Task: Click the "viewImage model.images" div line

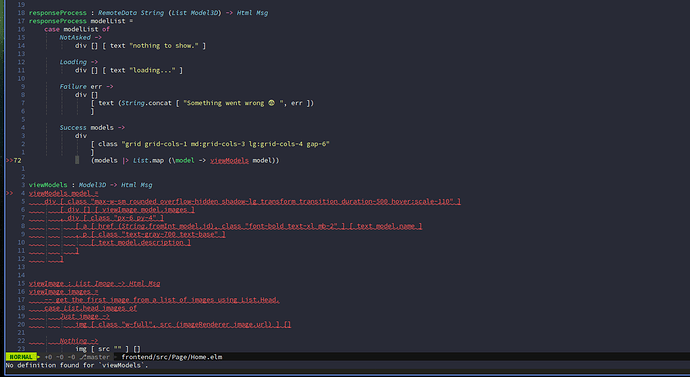Action: (x=127, y=209)
